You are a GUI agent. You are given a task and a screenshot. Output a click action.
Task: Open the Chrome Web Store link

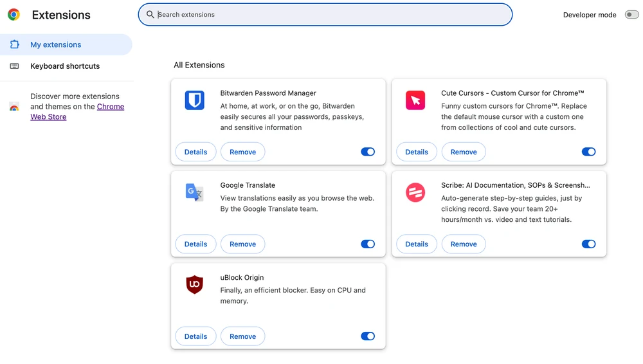pyautogui.click(x=110, y=107)
